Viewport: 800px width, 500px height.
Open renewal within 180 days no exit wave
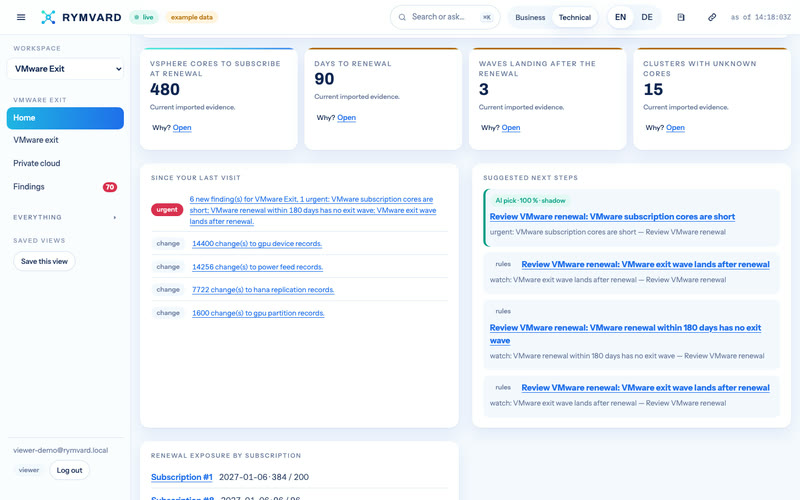[625, 334]
